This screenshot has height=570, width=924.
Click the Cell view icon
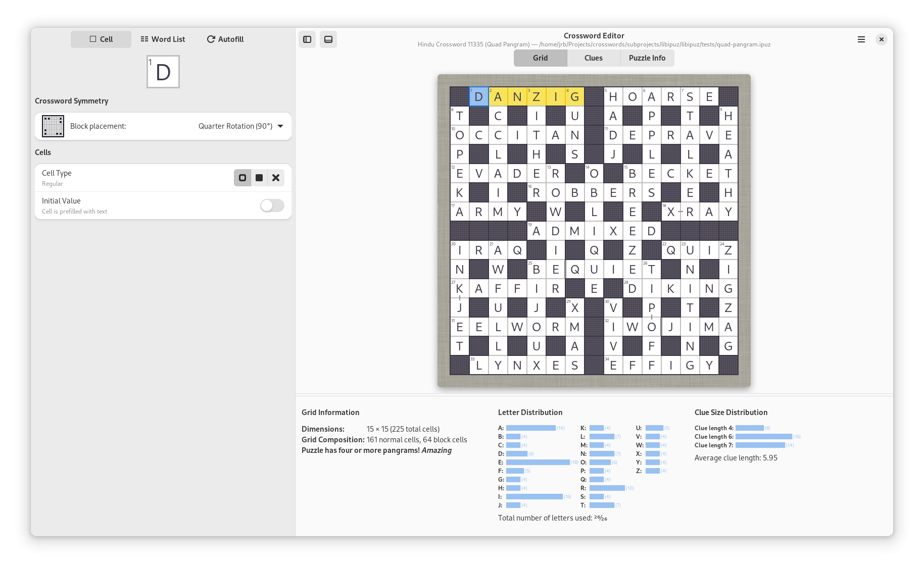pyautogui.click(x=93, y=39)
